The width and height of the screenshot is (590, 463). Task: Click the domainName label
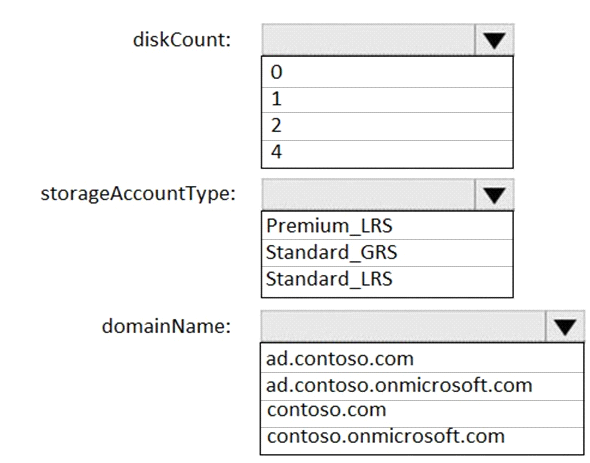point(166,326)
